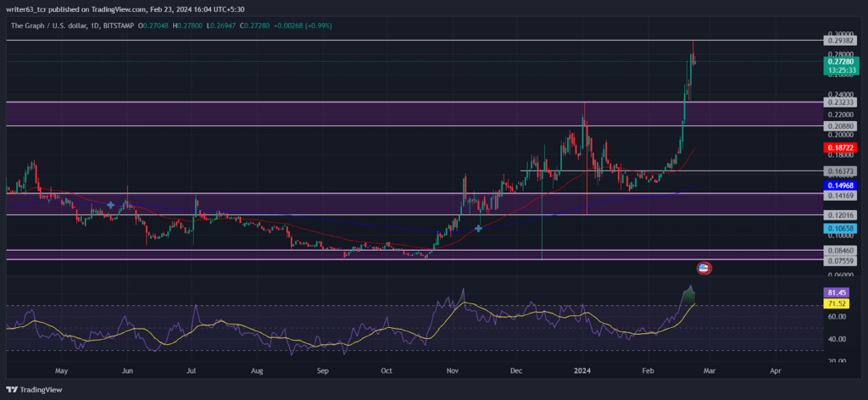Click the Apr label on time axis
868x400 pixels.
(776, 370)
